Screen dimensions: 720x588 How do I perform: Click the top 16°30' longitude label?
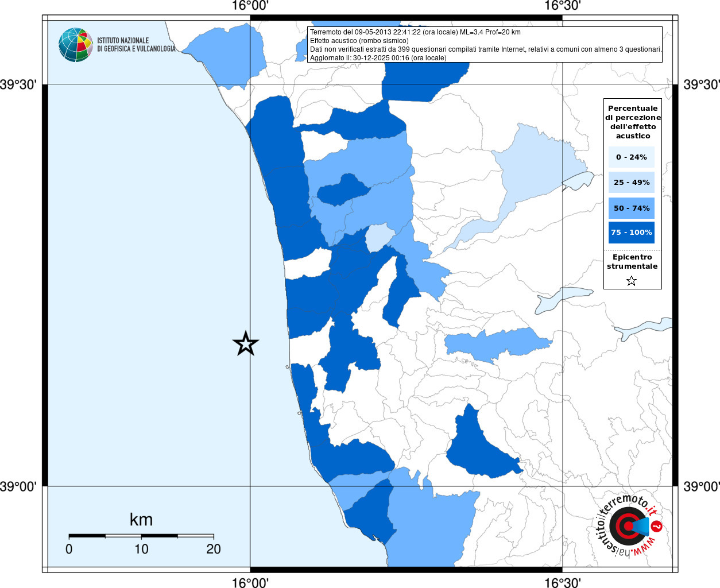[x=562, y=6]
